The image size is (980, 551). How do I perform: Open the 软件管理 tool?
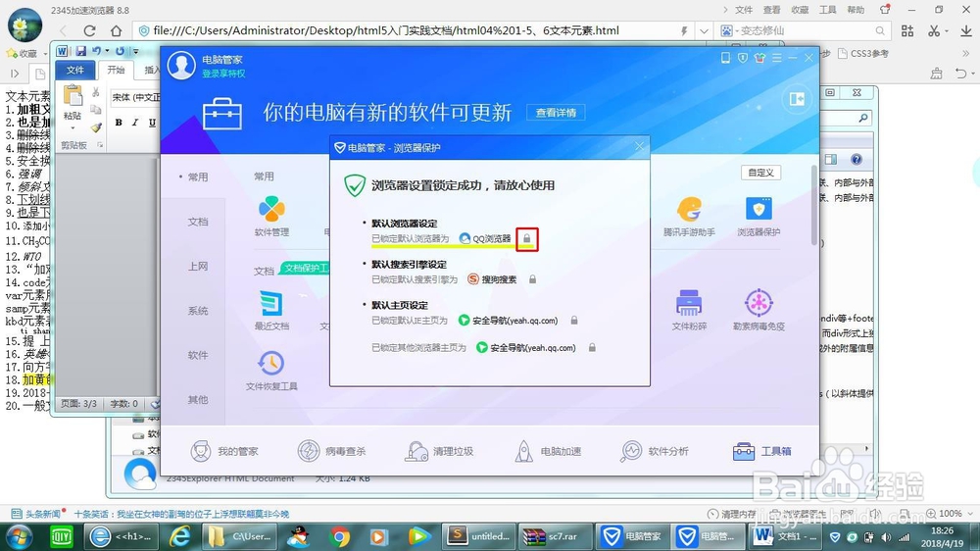(x=271, y=217)
